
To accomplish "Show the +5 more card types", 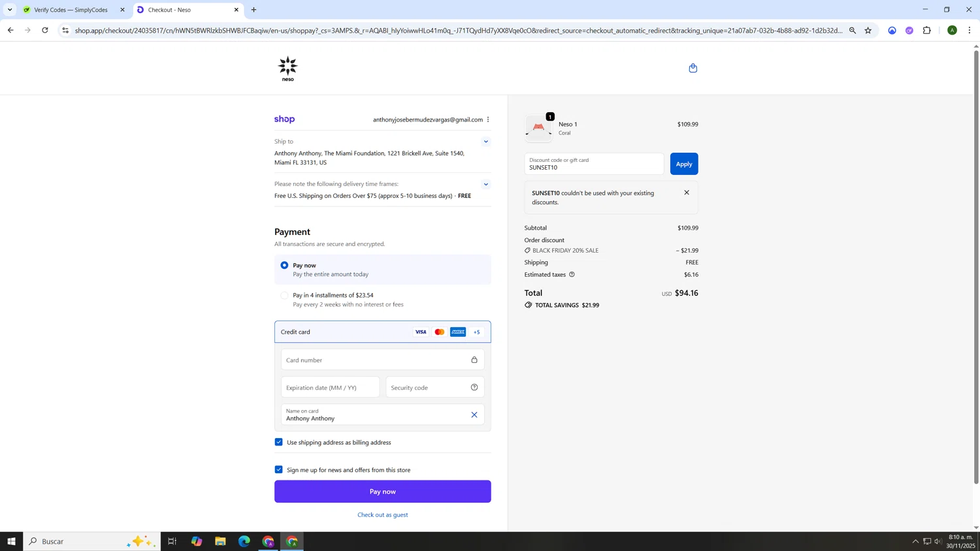I will click(x=477, y=332).
